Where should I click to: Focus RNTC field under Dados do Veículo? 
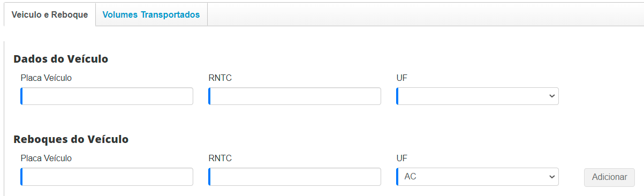pyautogui.click(x=295, y=96)
